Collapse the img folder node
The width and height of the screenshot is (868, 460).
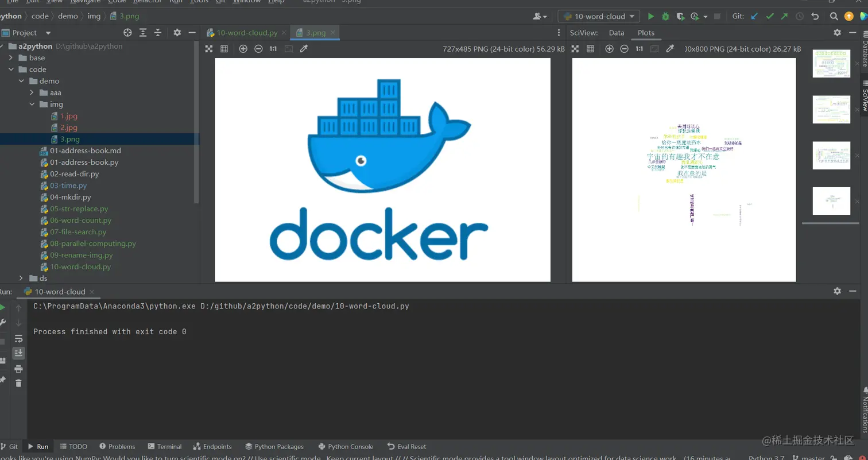[x=32, y=105]
